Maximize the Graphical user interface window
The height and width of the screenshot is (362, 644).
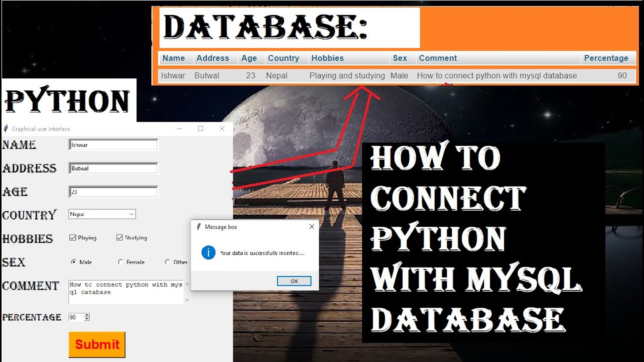coord(201,129)
